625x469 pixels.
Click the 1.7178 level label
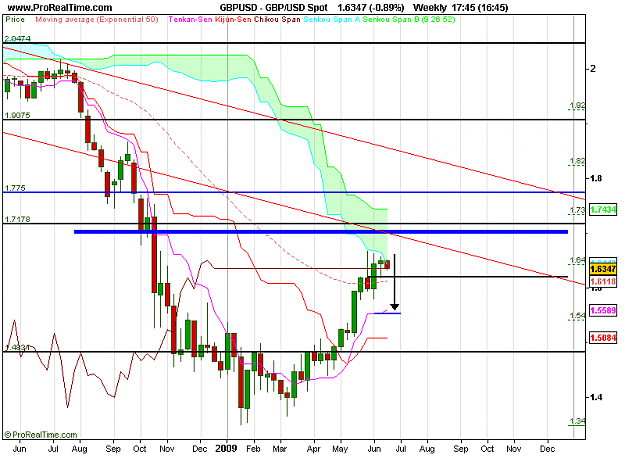pos(17,219)
